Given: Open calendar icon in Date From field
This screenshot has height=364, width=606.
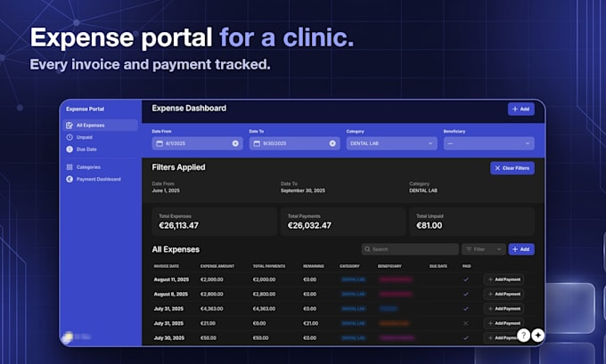Looking at the screenshot, I should pyautogui.click(x=160, y=143).
